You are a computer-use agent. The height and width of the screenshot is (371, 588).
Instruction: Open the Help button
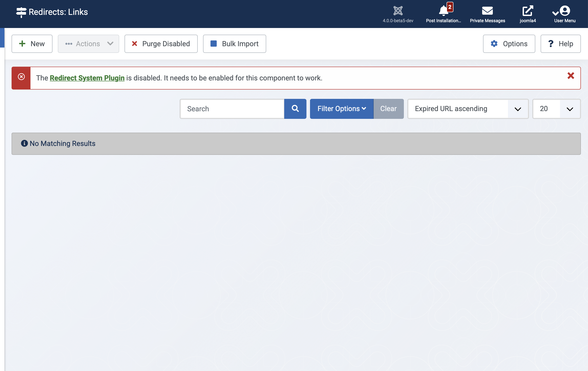(x=560, y=44)
